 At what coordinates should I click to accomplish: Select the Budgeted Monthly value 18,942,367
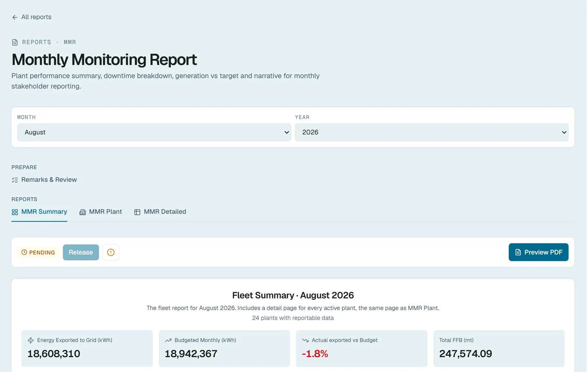point(191,354)
